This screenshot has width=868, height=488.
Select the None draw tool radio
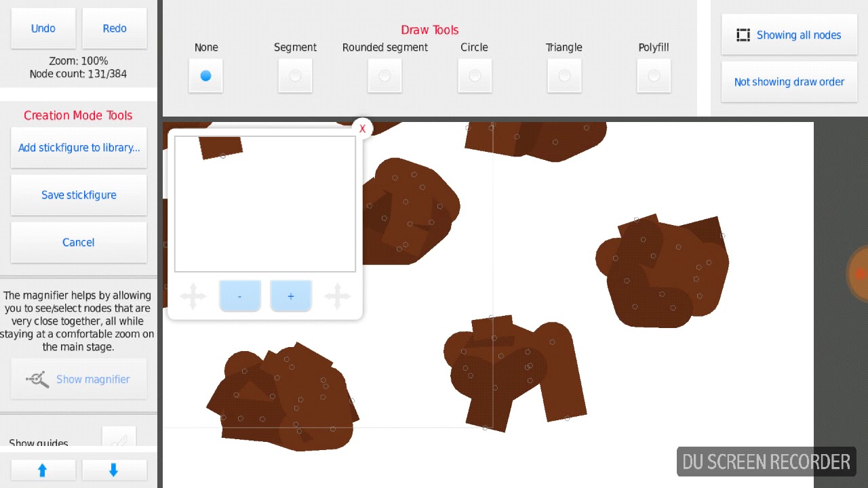coord(205,76)
